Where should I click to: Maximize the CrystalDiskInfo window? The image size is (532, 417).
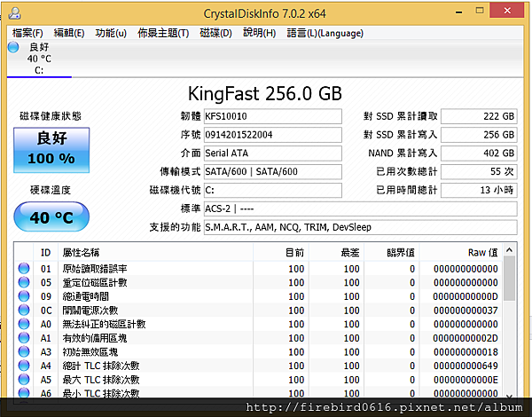(x=480, y=11)
